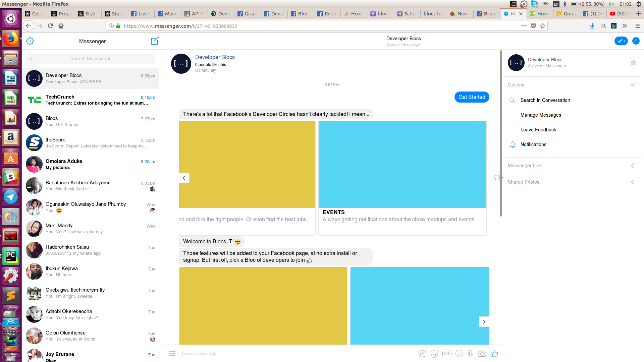The width and height of the screenshot is (644, 362).
Task: Open the persistent menu hamburger icon
Action: tap(172, 353)
